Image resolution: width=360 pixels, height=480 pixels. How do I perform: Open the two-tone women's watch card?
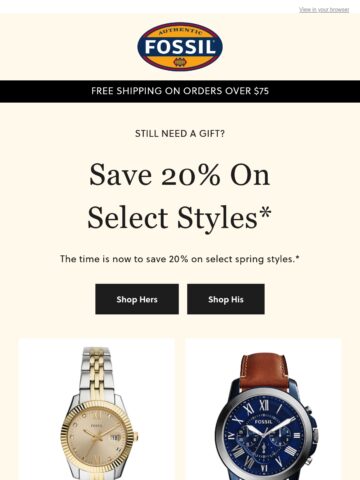coord(97,409)
